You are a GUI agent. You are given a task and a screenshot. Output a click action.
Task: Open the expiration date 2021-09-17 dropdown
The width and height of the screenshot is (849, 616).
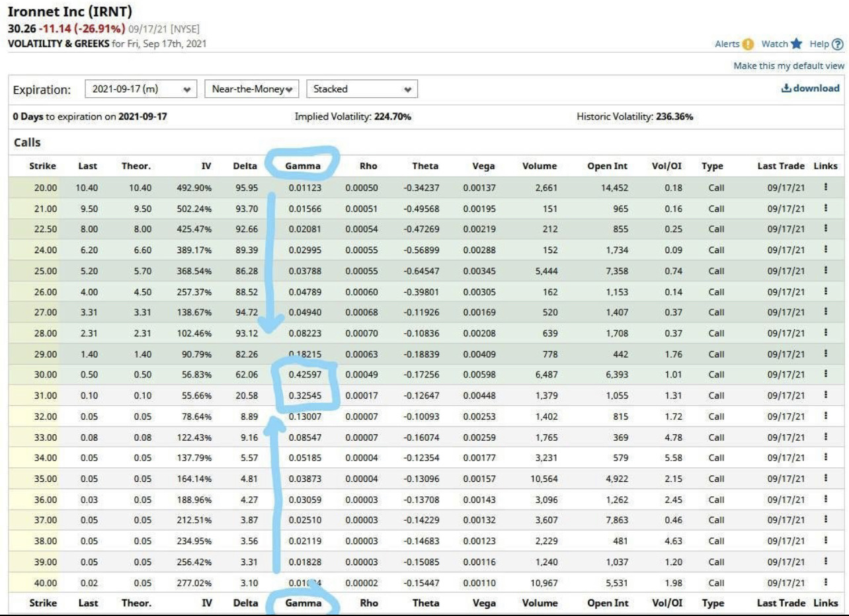click(x=141, y=89)
